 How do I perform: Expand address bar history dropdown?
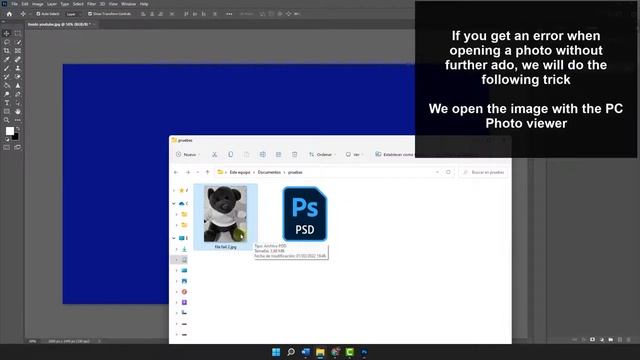pos(437,172)
